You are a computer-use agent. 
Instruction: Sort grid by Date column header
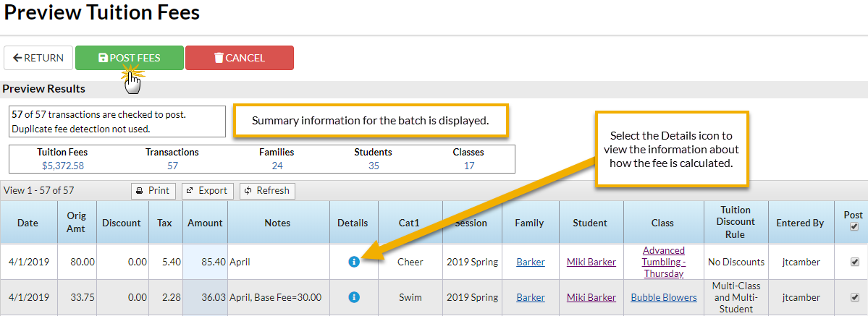click(28, 223)
